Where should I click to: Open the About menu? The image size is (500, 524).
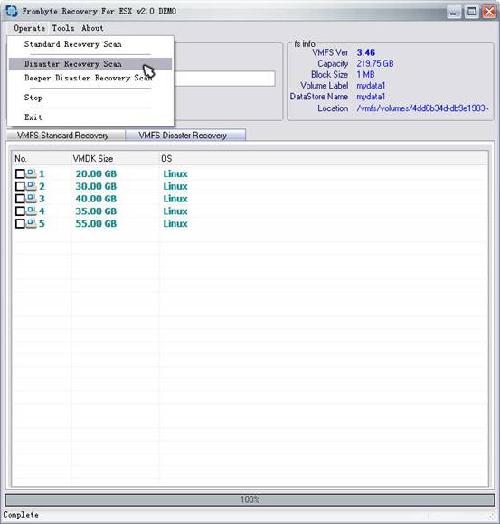[x=92, y=28]
